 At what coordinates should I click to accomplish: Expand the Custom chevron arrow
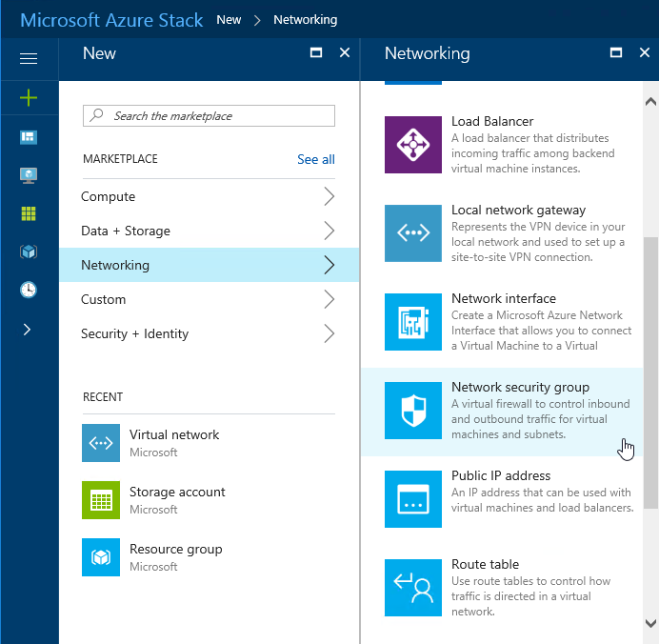[329, 299]
